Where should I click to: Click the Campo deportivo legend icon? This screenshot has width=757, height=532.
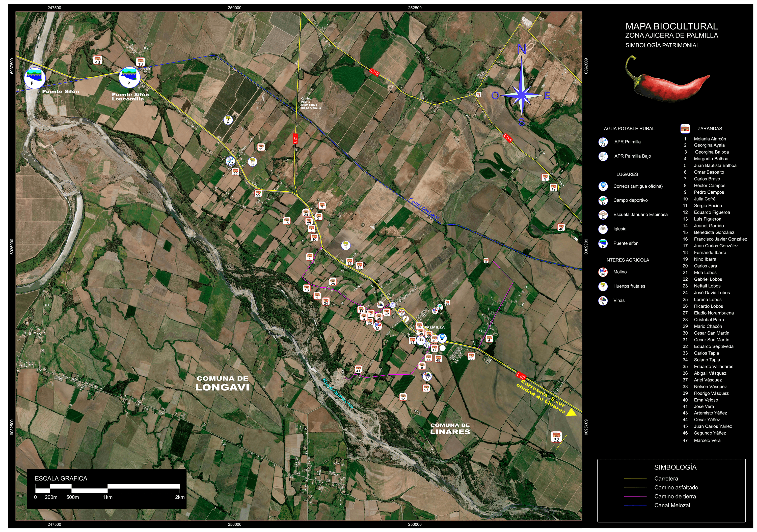tap(603, 200)
